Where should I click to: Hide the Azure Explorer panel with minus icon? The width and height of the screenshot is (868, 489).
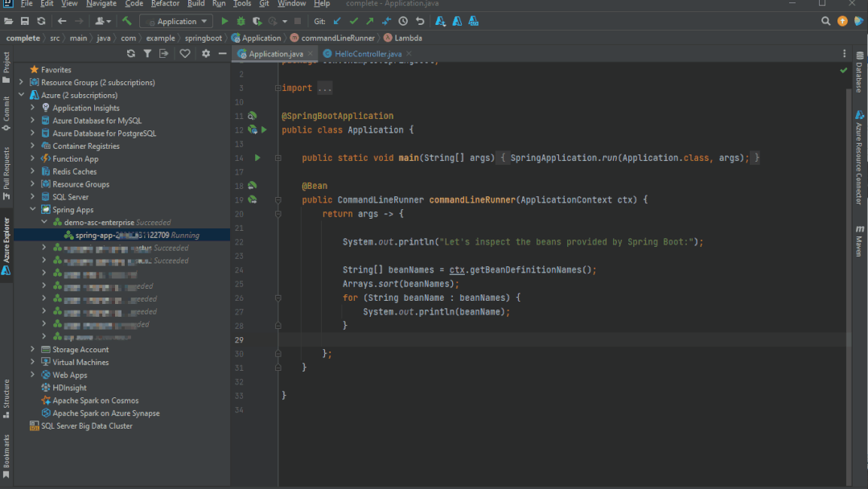point(223,53)
